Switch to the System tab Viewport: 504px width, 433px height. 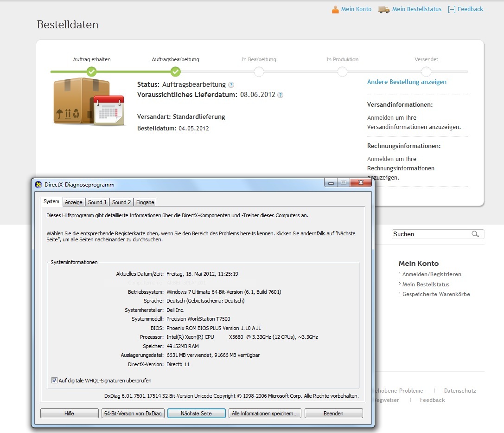pyautogui.click(x=51, y=201)
